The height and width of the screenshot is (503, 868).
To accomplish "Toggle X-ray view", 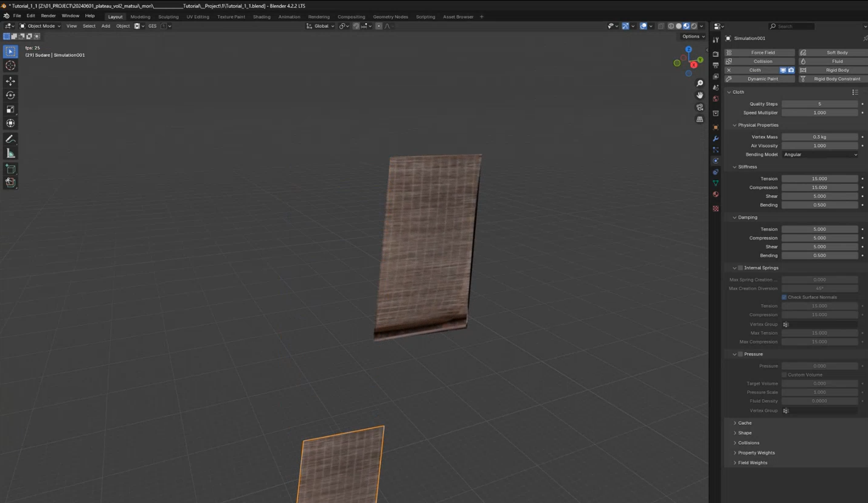I will click(x=661, y=26).
